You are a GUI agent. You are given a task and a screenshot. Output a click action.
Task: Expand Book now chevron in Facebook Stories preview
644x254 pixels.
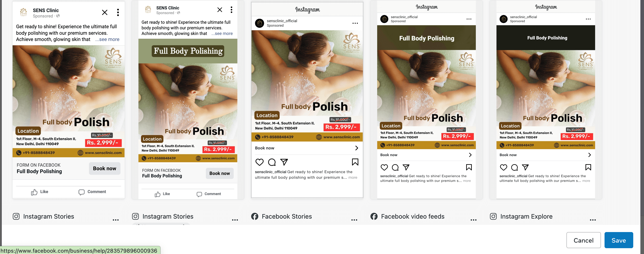point(357,148)
